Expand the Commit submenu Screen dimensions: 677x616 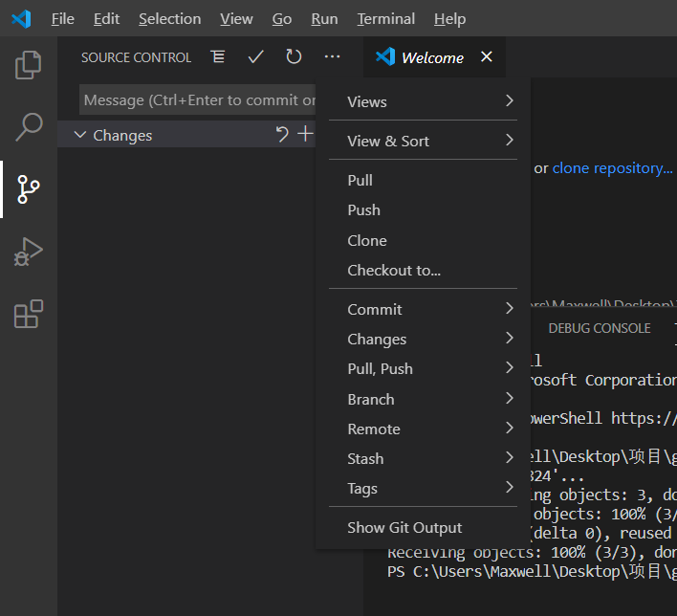(423, 309)
